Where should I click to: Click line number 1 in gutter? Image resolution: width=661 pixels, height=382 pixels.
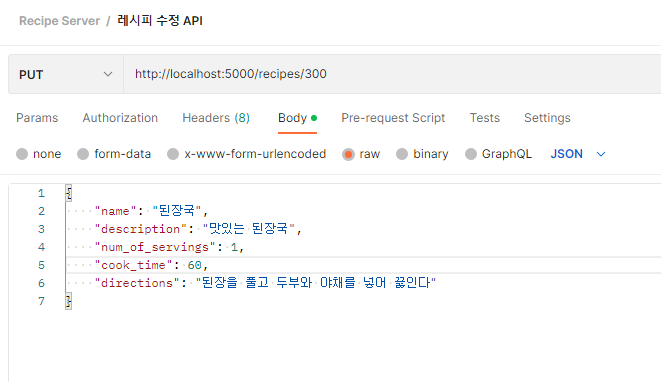[41, 194]
